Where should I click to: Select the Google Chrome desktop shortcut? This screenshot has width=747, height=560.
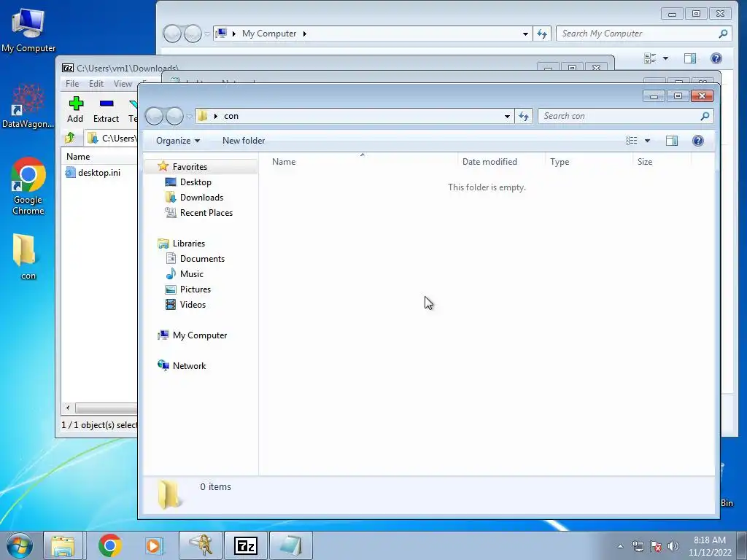[x=28, y=186]
